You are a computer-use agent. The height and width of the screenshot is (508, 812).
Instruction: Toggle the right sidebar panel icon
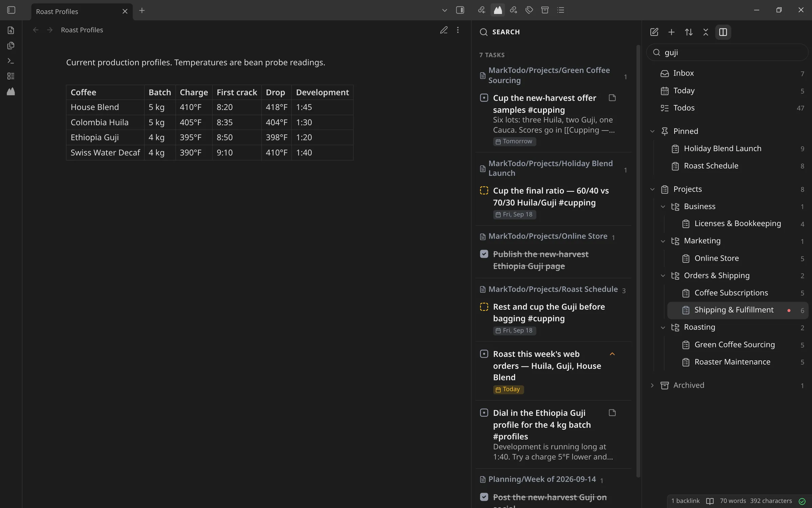[460, 10]
